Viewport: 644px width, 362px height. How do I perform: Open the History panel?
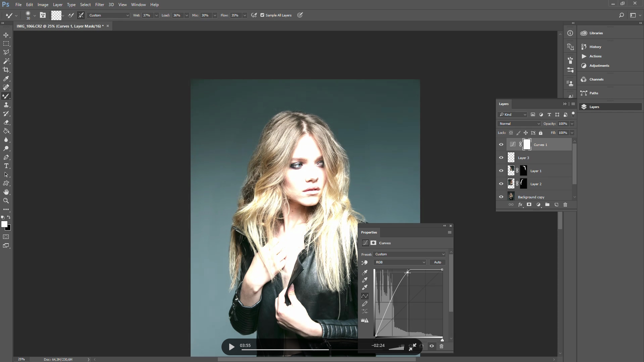(595, 47)
